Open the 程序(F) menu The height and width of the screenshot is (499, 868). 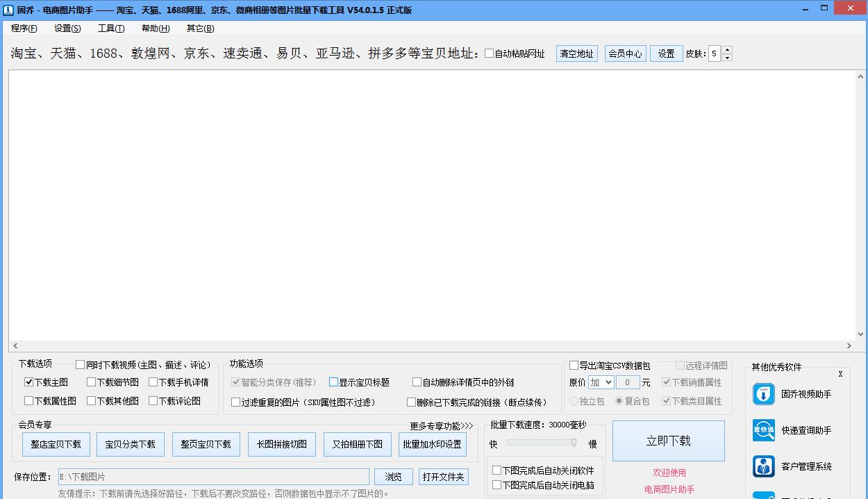[24, 28]
